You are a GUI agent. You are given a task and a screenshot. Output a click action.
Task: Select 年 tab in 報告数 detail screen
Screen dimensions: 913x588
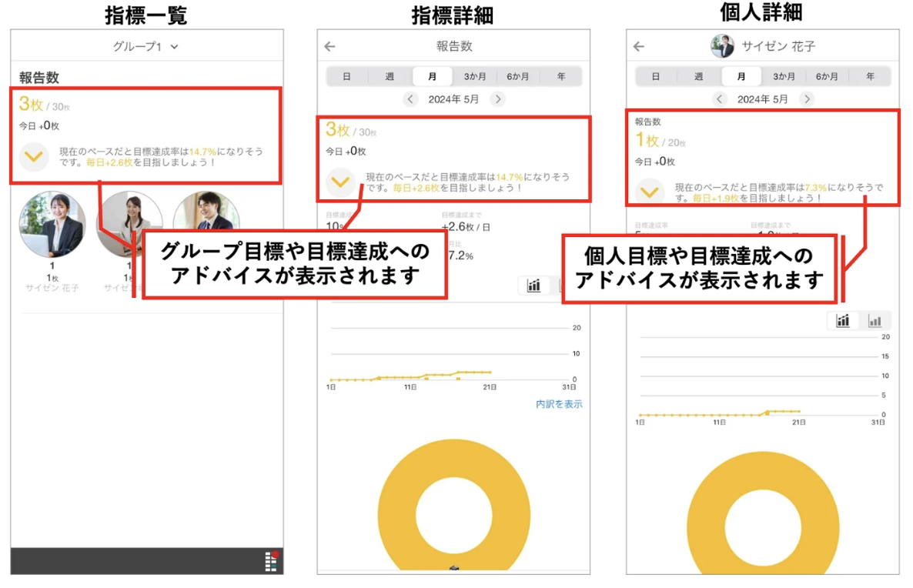pyautogui.click(x=560, y=76)
